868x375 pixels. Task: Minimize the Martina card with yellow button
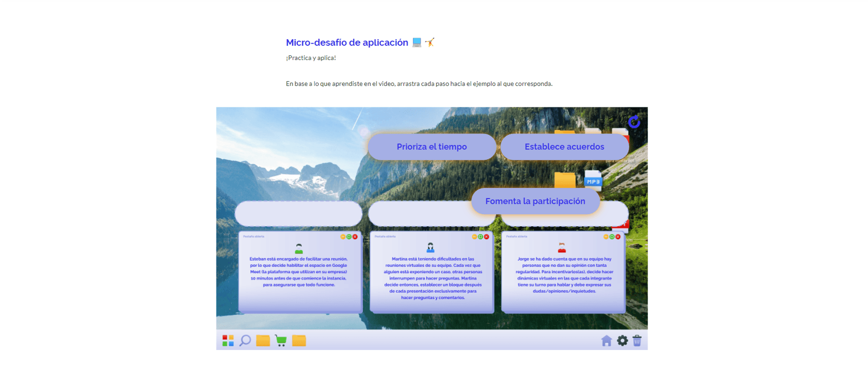tap(474, 237)
